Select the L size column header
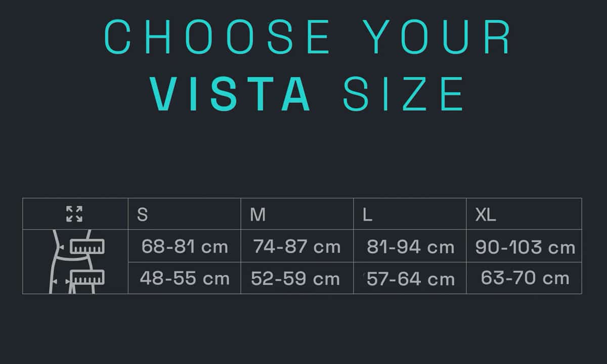The image size is (607, 364). pyautogui.click(x=368, y=215)
